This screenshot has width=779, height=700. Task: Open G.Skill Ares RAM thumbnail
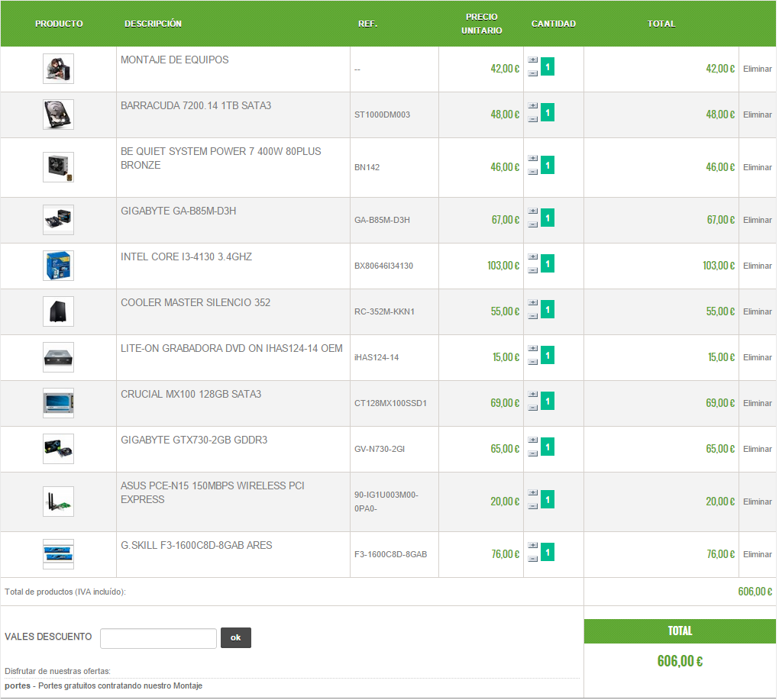tap(58, 554)
